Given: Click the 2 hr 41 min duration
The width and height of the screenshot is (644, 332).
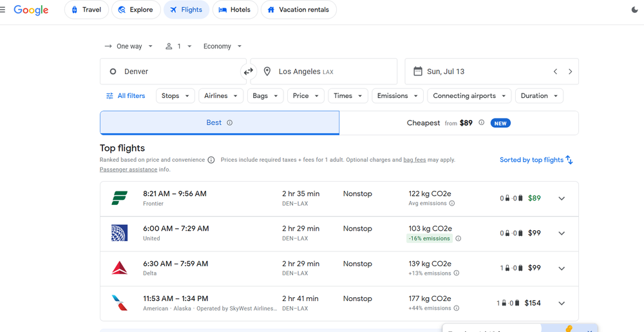Looking at the screenshot, I should [x=300, y=298].
